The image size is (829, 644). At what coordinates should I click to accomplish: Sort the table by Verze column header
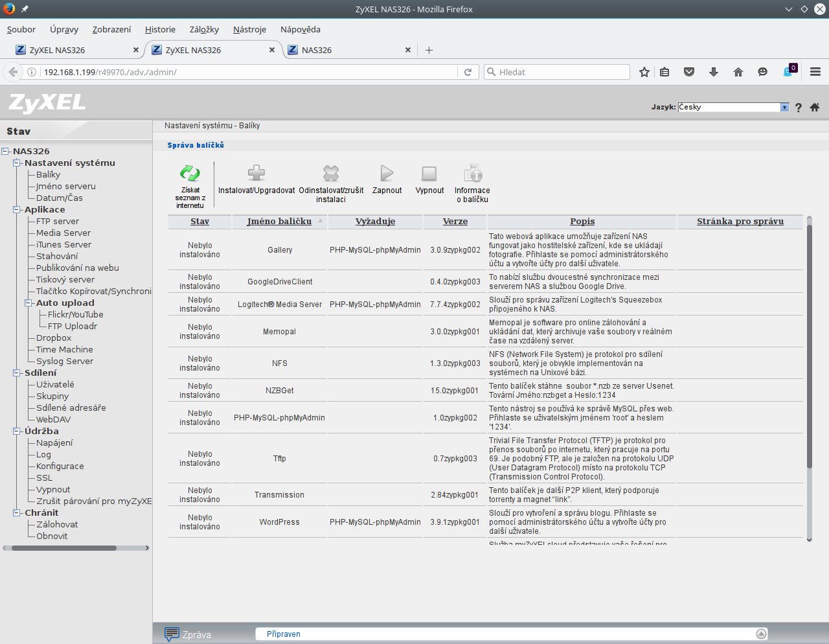455,222
